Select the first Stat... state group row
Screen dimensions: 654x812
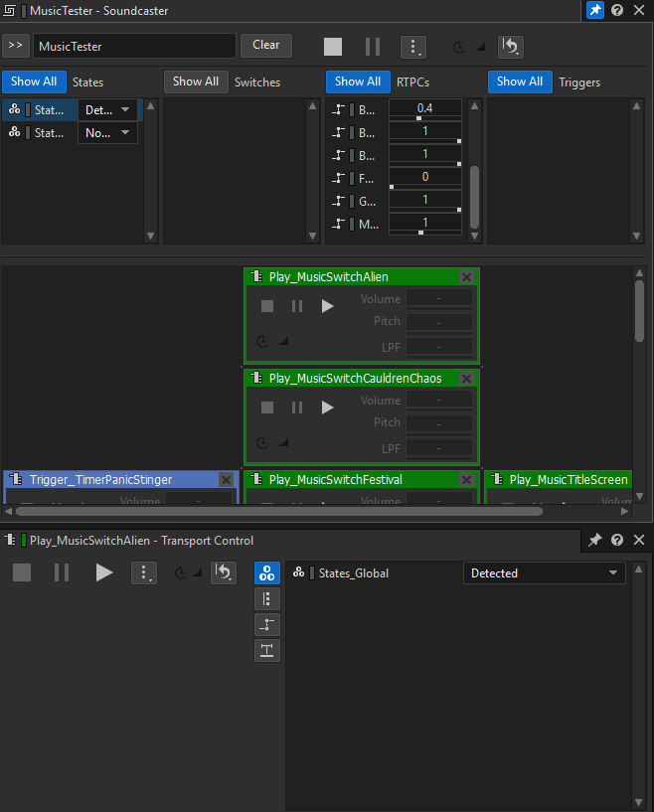pos(73,109)
